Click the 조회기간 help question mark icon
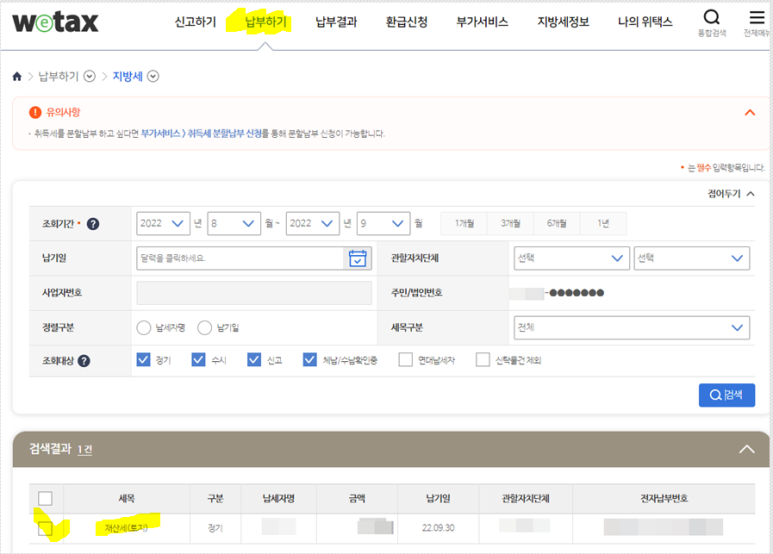The width and height of the screenshot is (773, 554). click(93, 224)
